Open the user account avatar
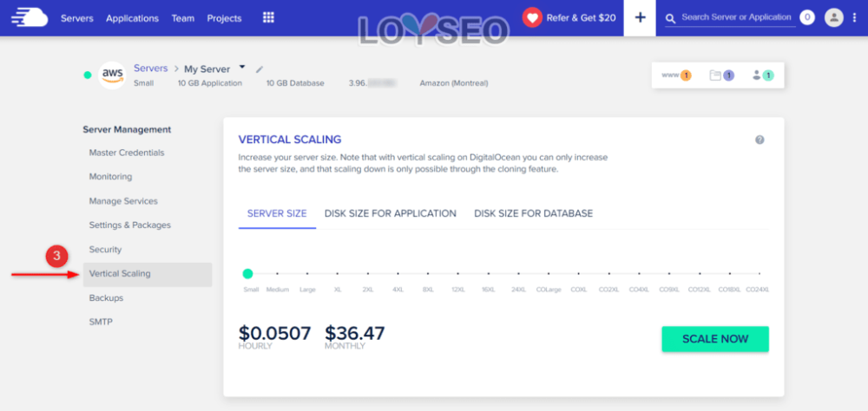 coord(833,17)
